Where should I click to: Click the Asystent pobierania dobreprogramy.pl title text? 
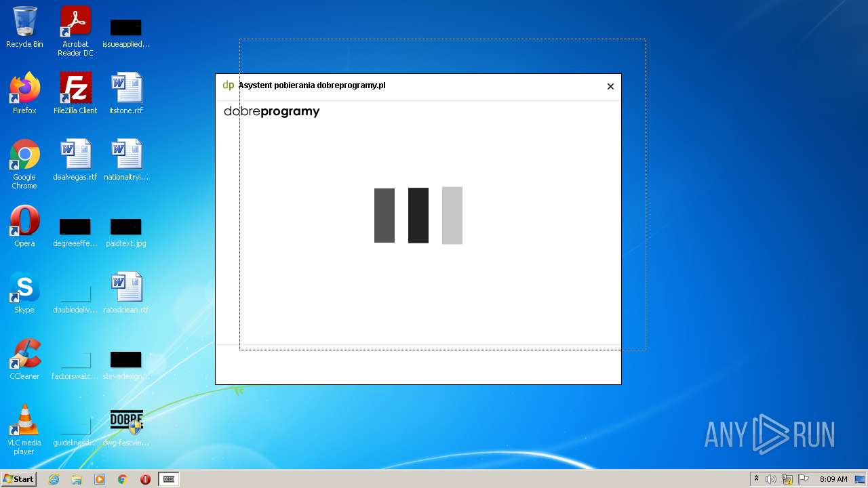tap(312, 85)
